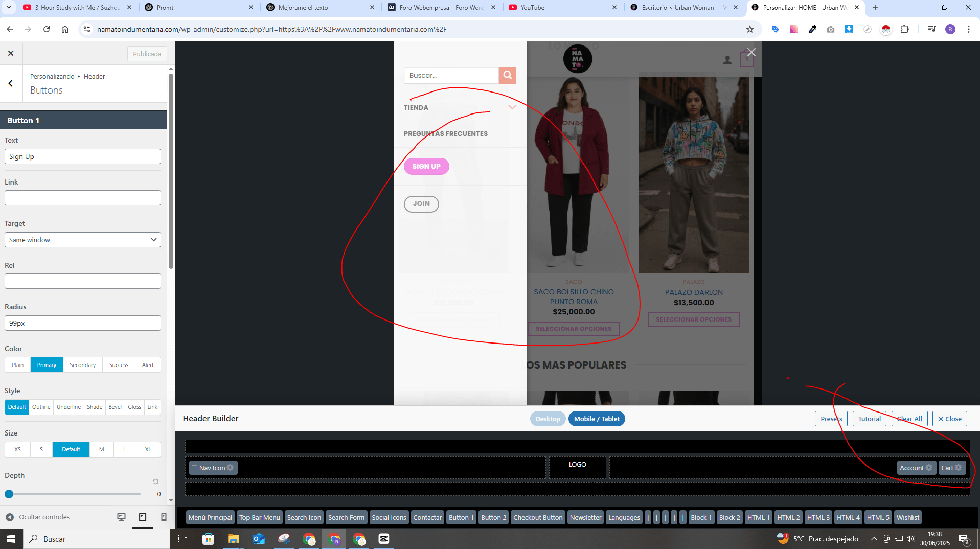Set button size to XL
This screenshot has width=980, height=549.
coord(148,449)
